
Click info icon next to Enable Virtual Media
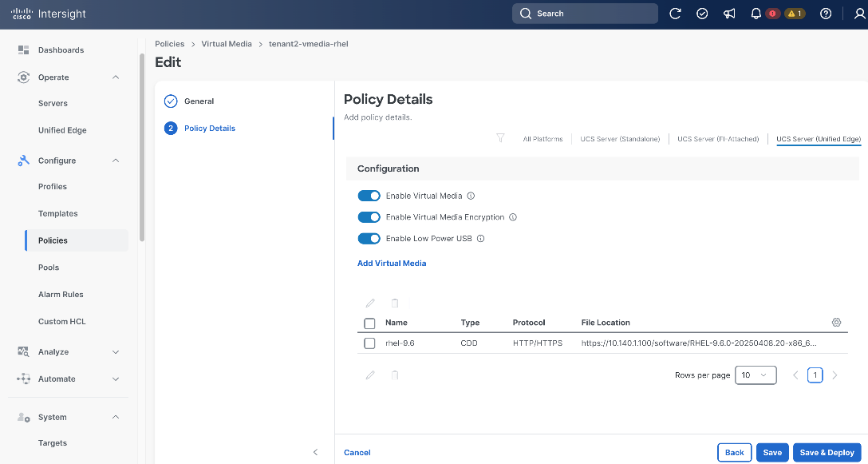(x=471, y=196)
